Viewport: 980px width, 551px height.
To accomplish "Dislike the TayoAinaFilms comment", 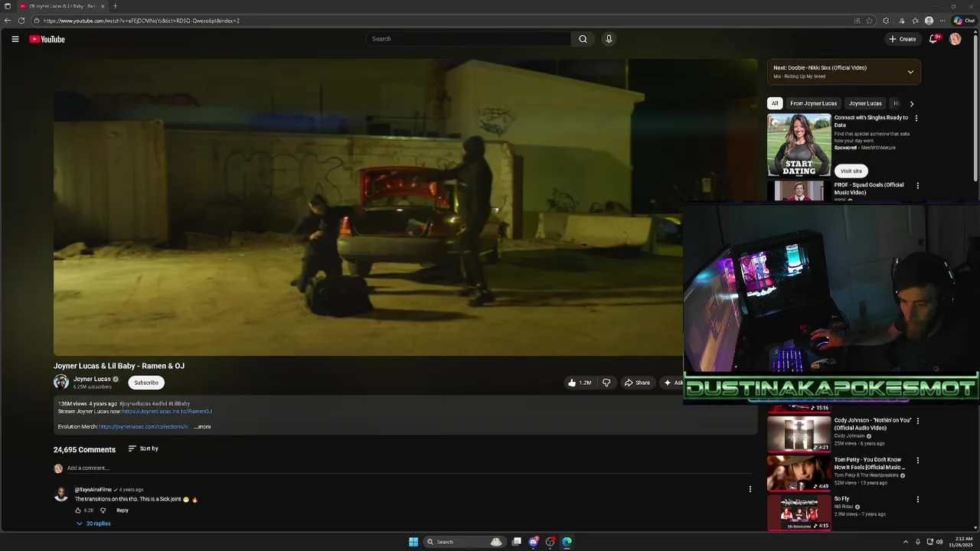I will [x=103, y=510].
